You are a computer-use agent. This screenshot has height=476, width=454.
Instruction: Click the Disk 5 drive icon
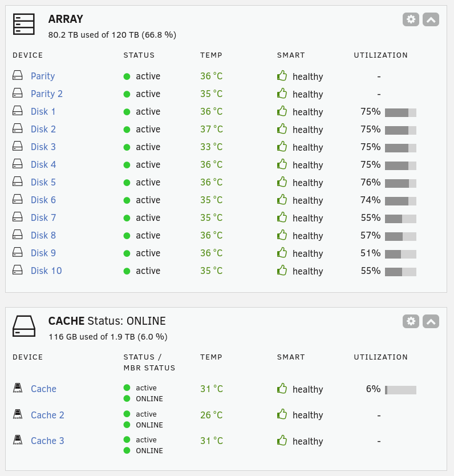(x=18, y=181)
